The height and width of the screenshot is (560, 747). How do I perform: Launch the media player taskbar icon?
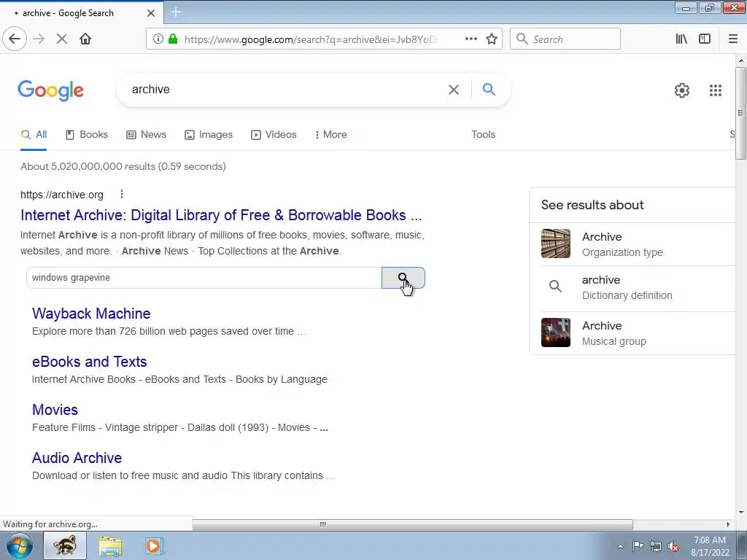(x=153, y=545)
